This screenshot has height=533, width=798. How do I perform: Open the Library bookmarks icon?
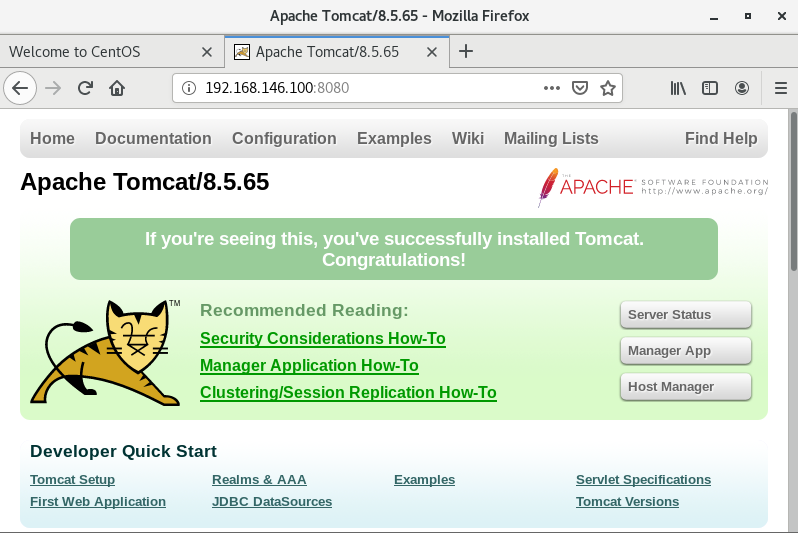(x=678, y=88)
